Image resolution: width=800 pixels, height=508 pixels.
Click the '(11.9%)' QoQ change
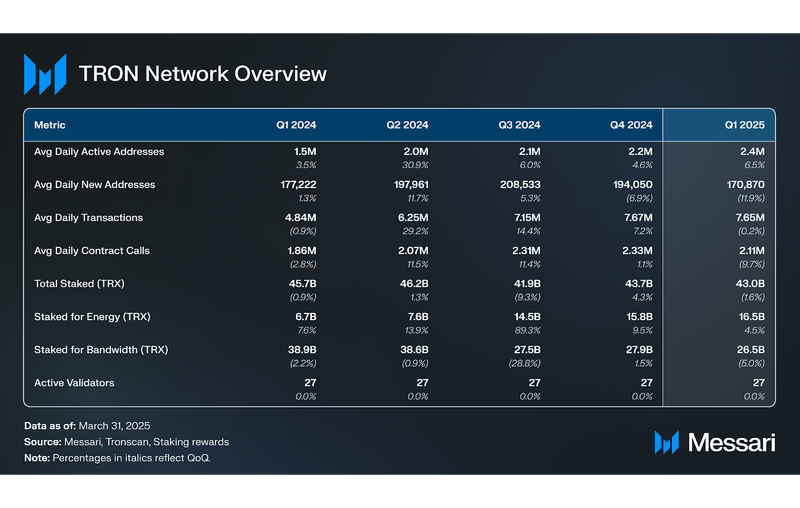pyautogui.click(x=751, y=198)
